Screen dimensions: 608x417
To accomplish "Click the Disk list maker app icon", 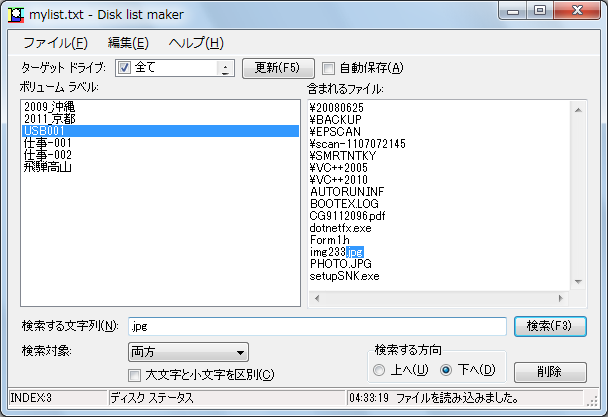I will [16, 15].
